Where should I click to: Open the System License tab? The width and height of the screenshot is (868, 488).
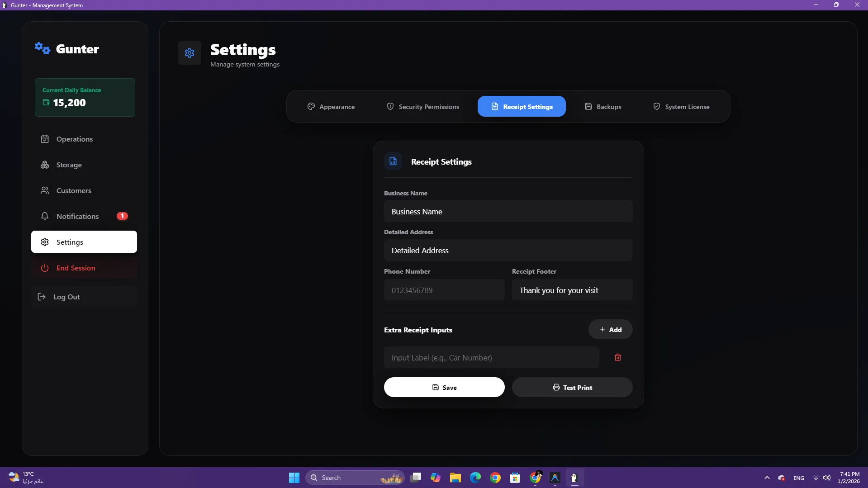point(681,107)
